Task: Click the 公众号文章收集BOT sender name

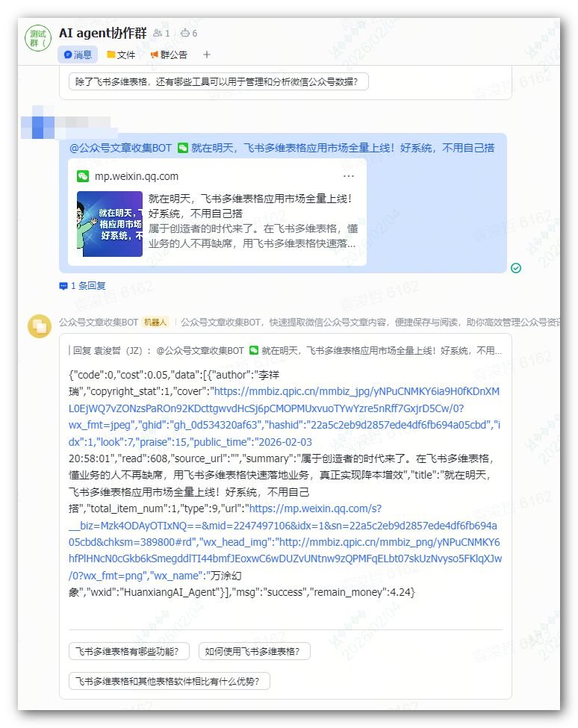Action: 99,323
